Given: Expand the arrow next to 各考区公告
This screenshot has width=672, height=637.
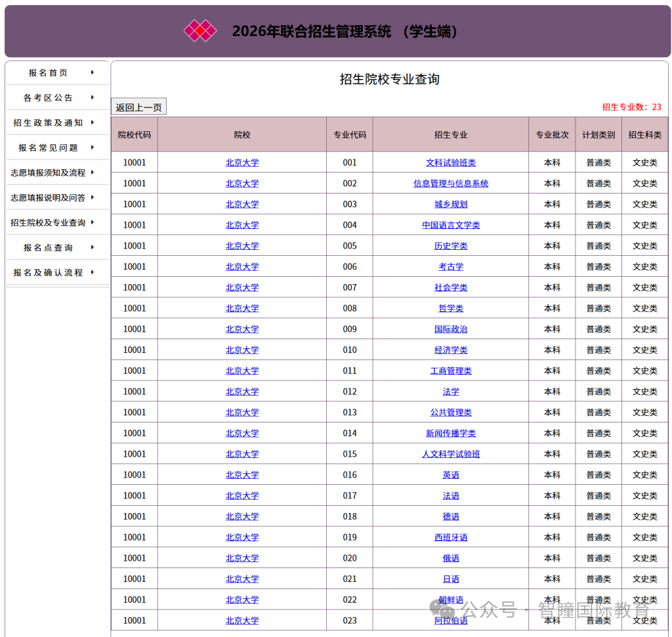Looking at the screenshot, I should 92,97.
